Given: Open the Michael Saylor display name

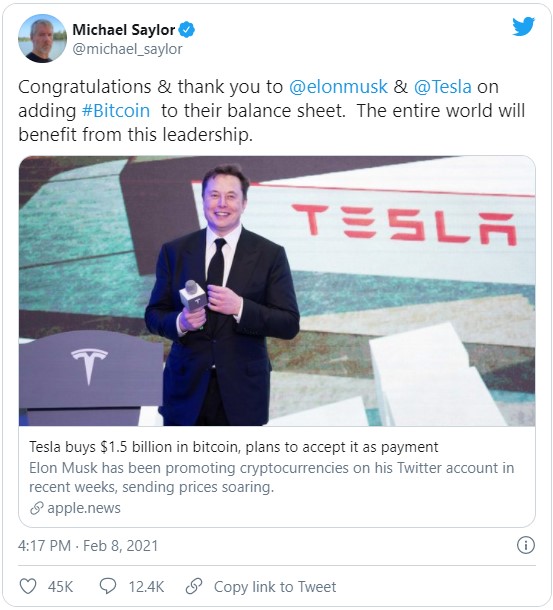Looking at the screenshot, I should (124, 30).
